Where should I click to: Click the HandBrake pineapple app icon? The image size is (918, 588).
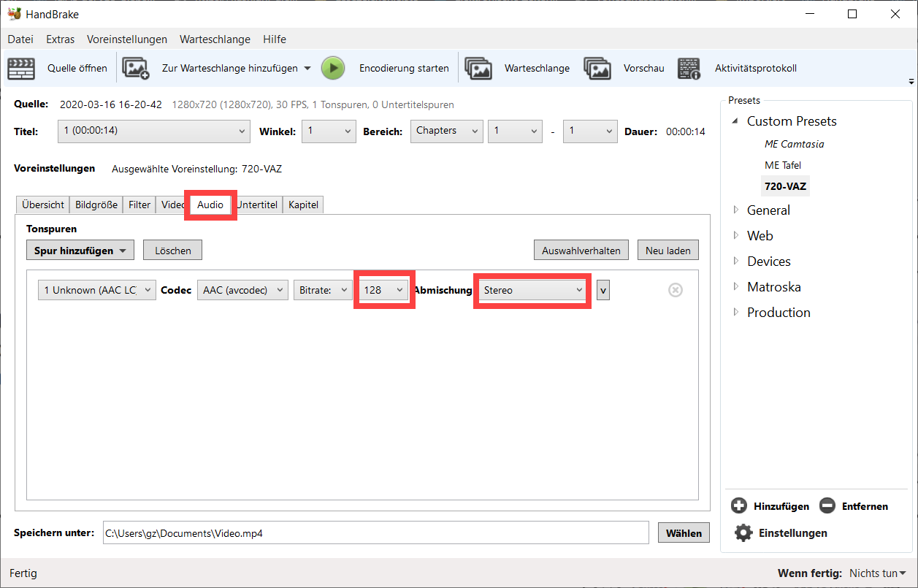tap(14, 14)
